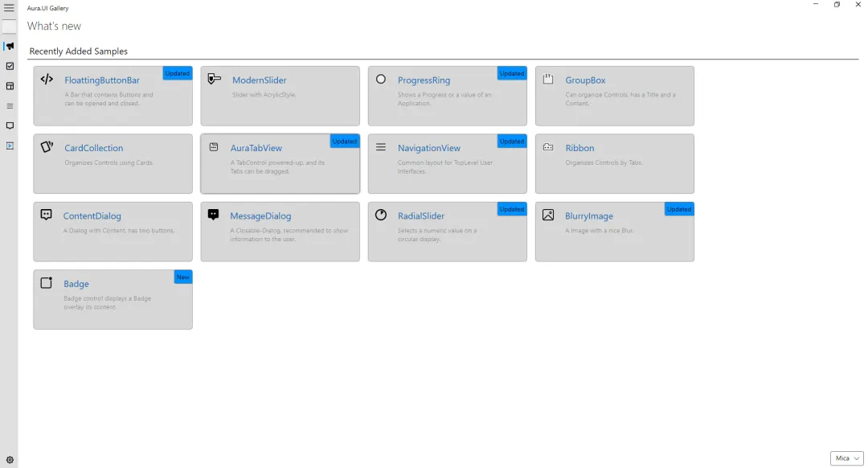Screen dimensions: 868x468
Task: Restore the Aura.UI Gallery window size
Action: 837,5
